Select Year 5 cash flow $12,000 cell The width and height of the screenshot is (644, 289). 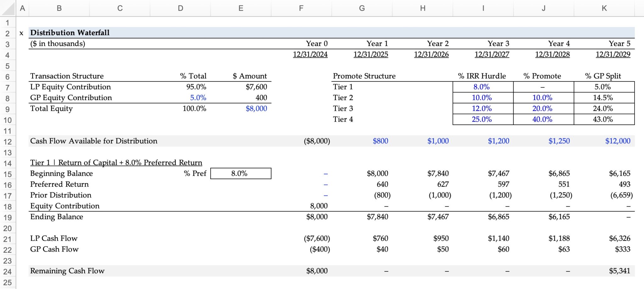point(618,141)
